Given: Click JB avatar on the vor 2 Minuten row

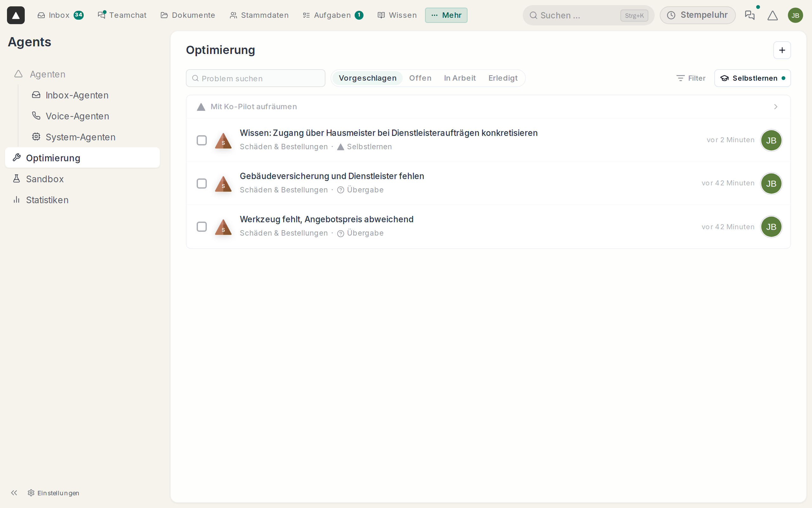Looking at the screenshot, I should click(771, 140).
